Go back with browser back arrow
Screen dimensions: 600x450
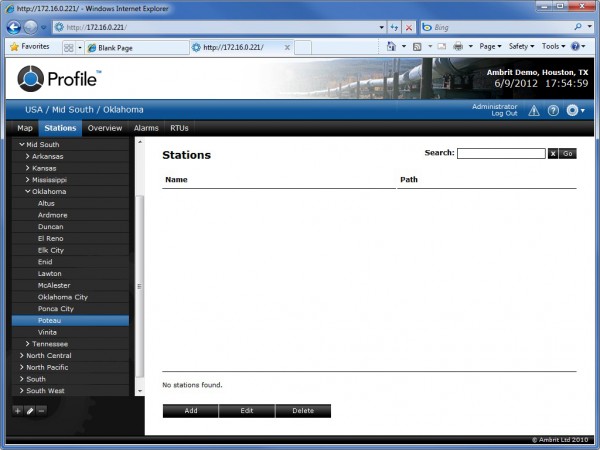(x=14, y=27)
